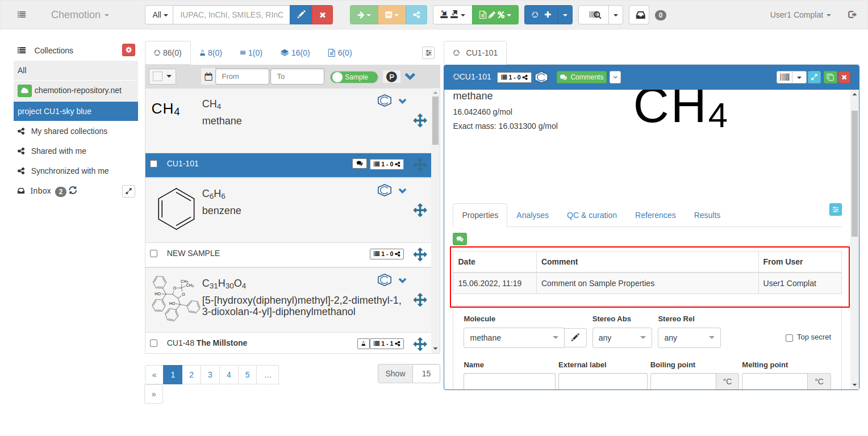Switch to the Analyses tab
868x436 pixels.
point(532,215)
